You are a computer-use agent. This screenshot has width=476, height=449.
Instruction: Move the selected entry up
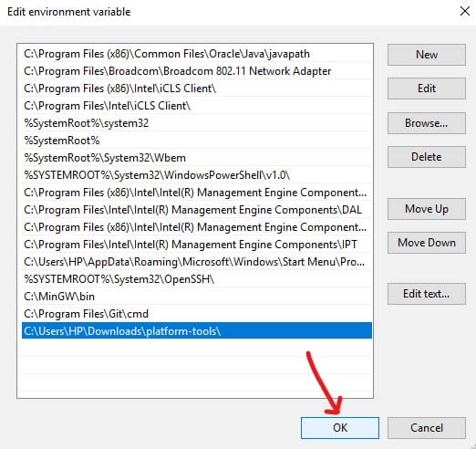tap(426, 209)
